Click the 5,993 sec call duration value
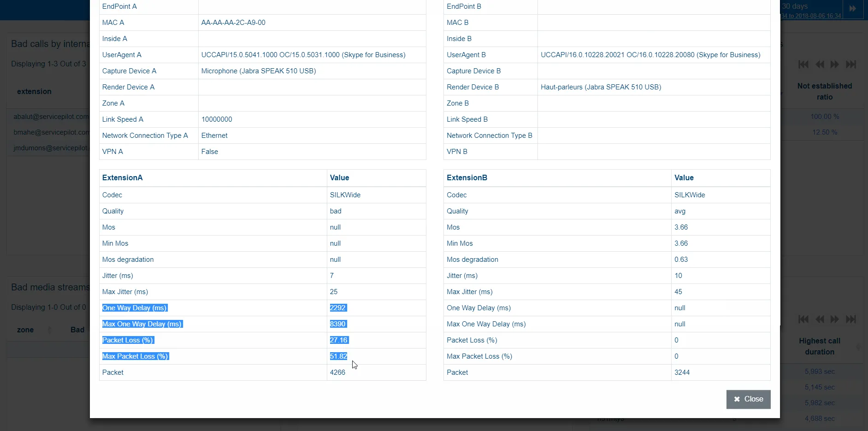This screenshot has width=868, height=431. 820,372
